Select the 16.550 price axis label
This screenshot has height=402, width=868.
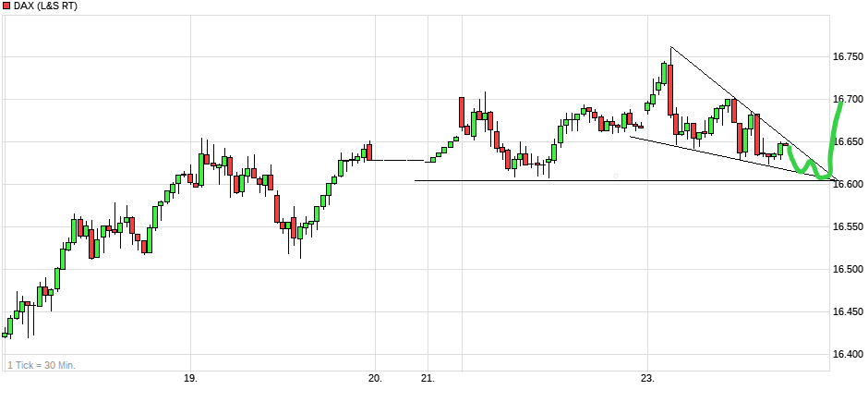849,226
